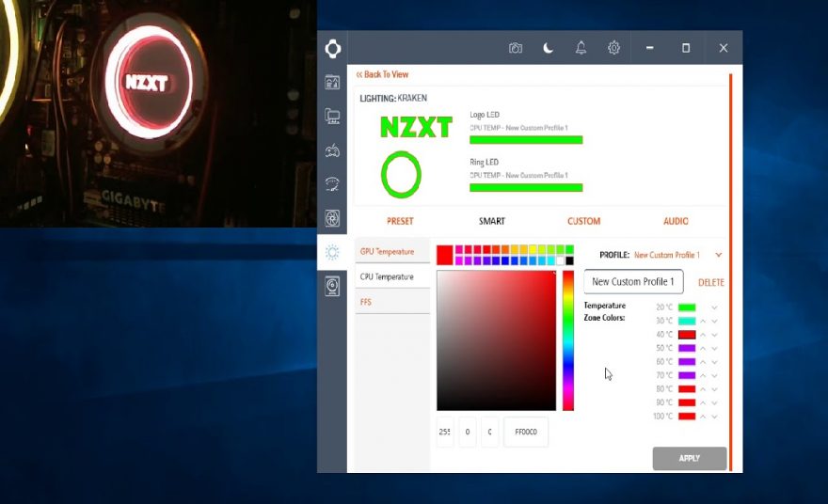The width and height of the screenshot is (828, 504).
Task: Take a screenshot with the camera icon
Action: (516, 48)
